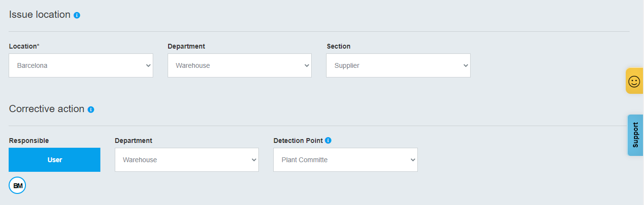Click the Department label under Issue location
The image size is (644, 205).
click(186, 46)
